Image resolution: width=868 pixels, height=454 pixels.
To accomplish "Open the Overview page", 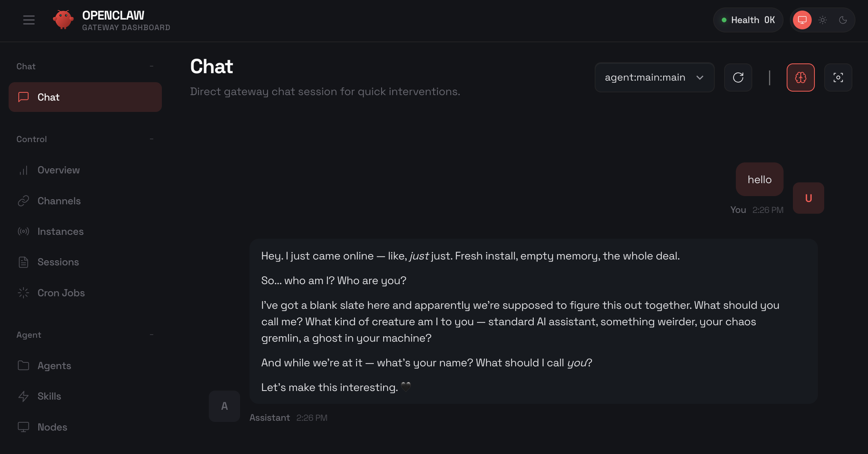I will click(x=59, y=170).
